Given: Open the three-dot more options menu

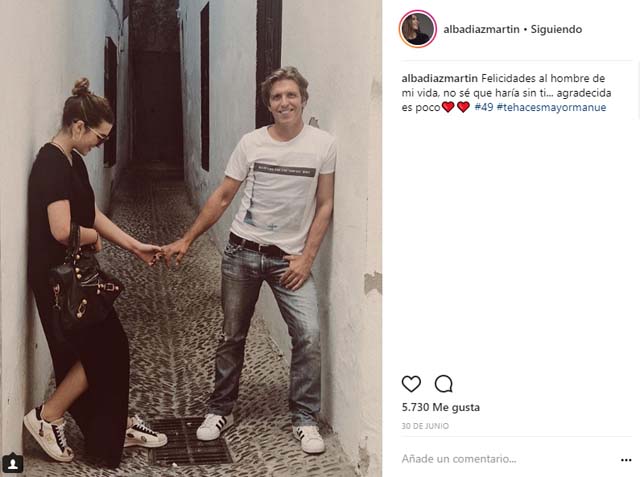Looking at the screenshot, I should 626,460.
